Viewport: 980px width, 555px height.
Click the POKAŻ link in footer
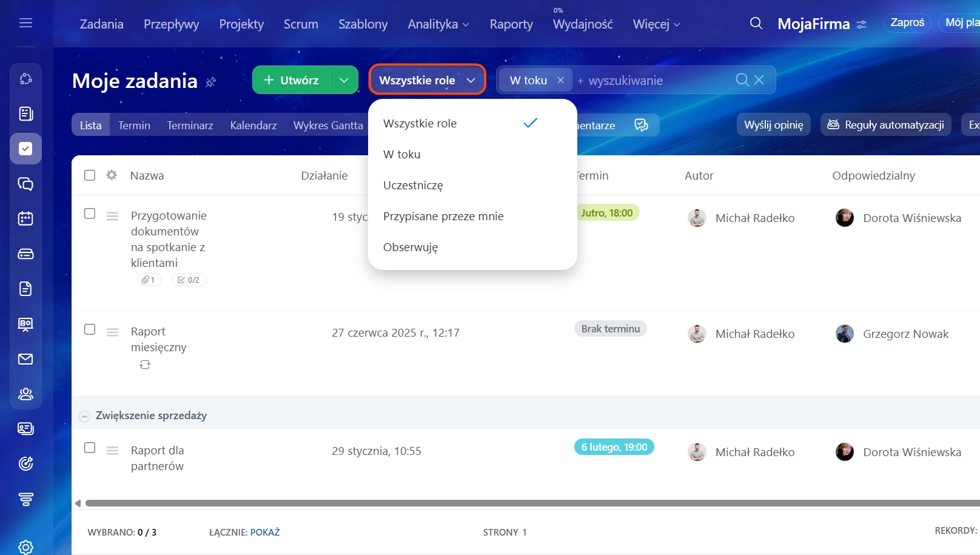(265, 533)
